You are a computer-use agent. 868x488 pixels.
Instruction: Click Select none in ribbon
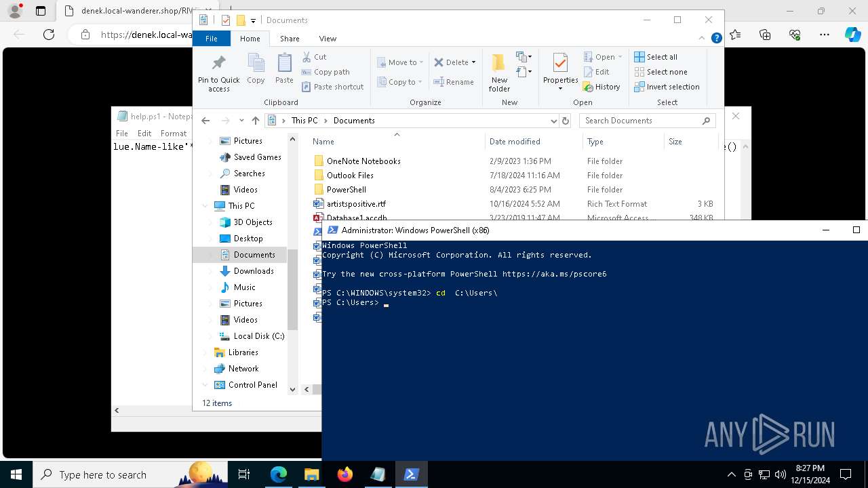point(661,72)
